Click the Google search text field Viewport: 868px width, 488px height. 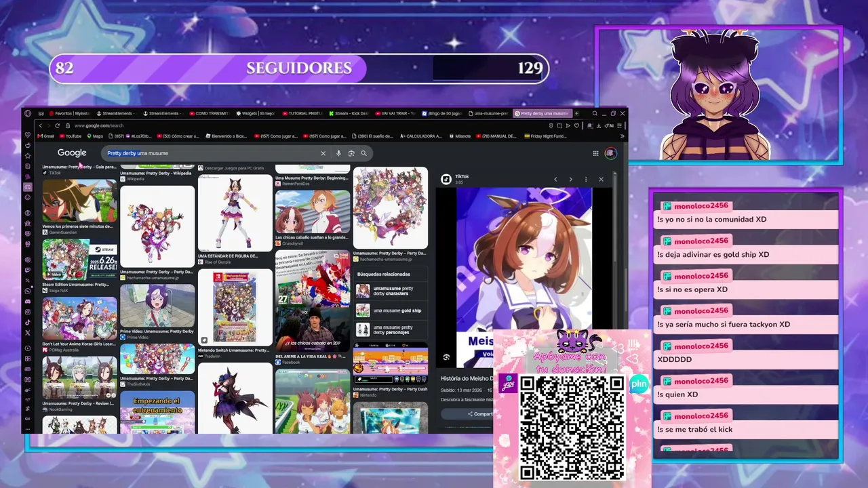point(212,153)
